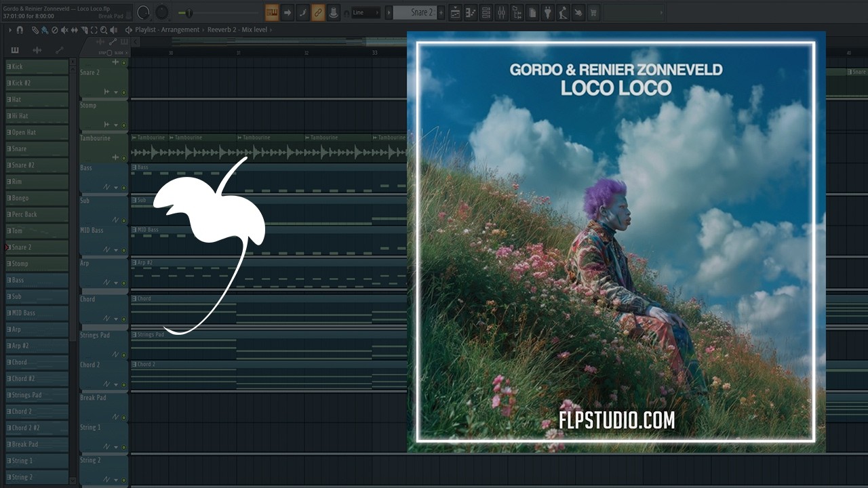This screenshot has height=488, width=868.
Task: Mute the Chord track green light
Action: point(123,319)
